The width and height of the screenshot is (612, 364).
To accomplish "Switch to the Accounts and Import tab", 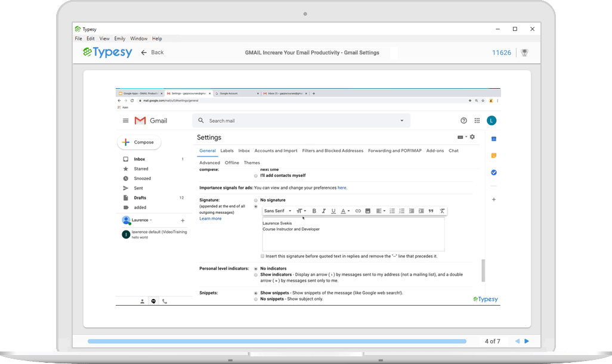I will click(276, 151).
